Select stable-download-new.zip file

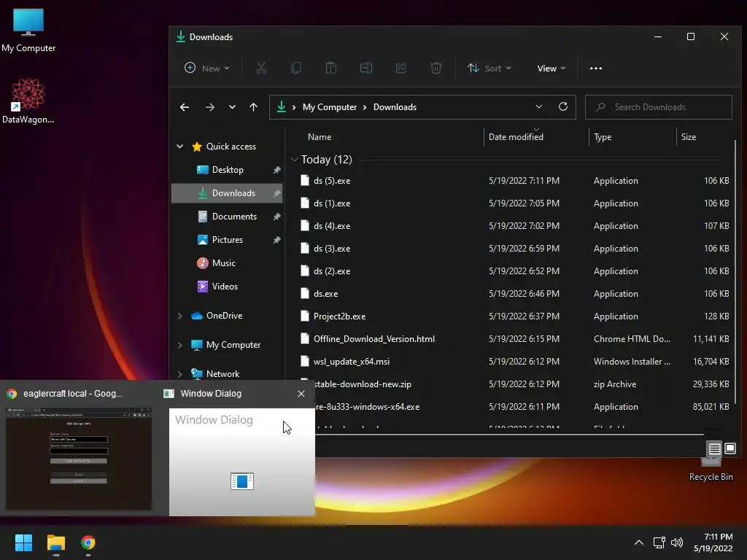coord(523,384)
